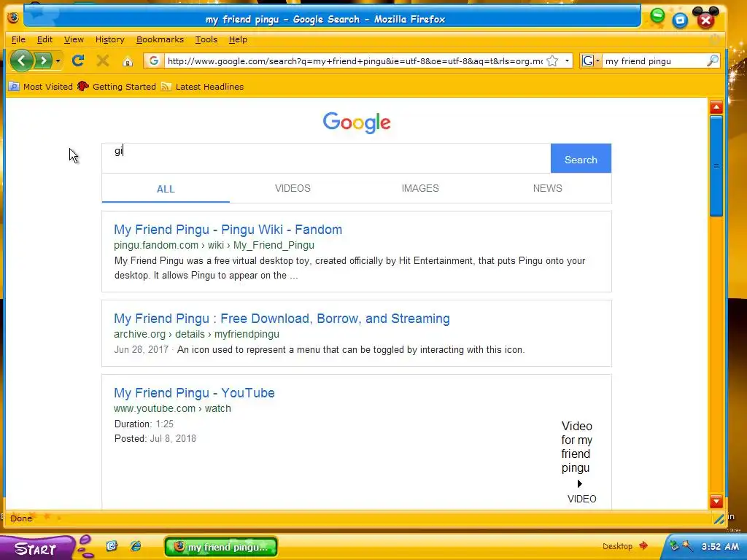
Task: Open the Help menu
Action: coord(238,39)
